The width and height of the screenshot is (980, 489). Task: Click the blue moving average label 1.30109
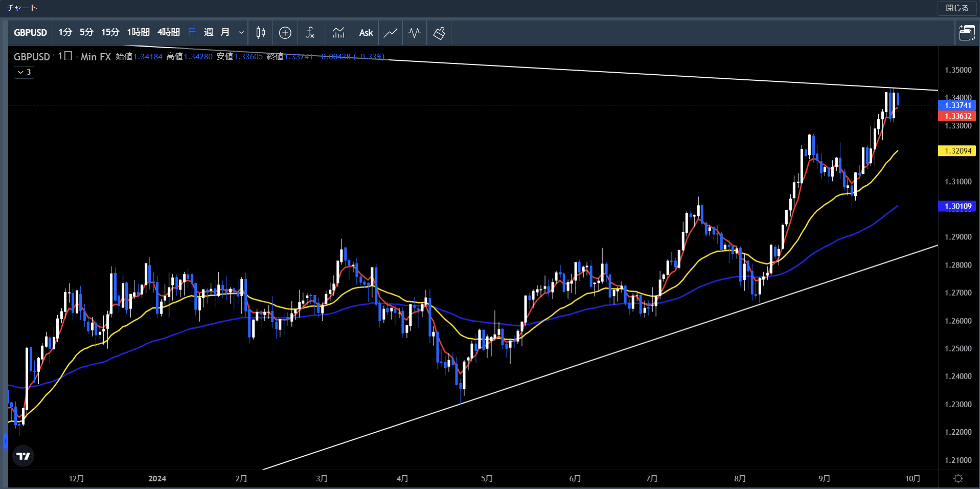tap(958, 207)
